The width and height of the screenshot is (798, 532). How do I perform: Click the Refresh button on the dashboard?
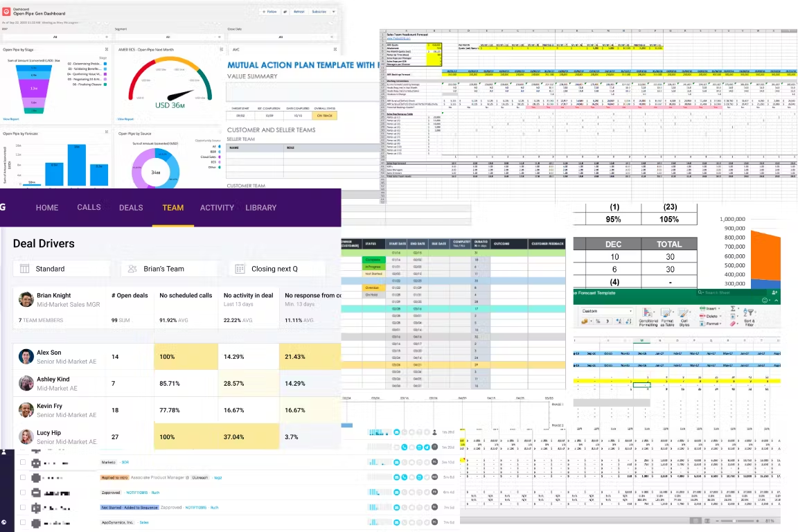[x=299, y=12]
